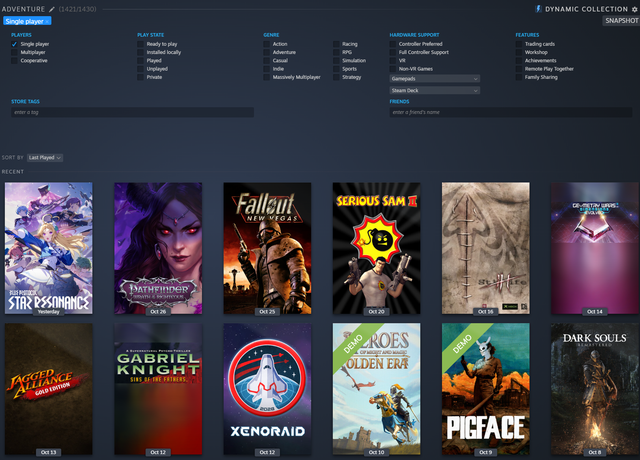
Task: Click the pencil icon to rename Adventure collection
Action: coord(52,9)
